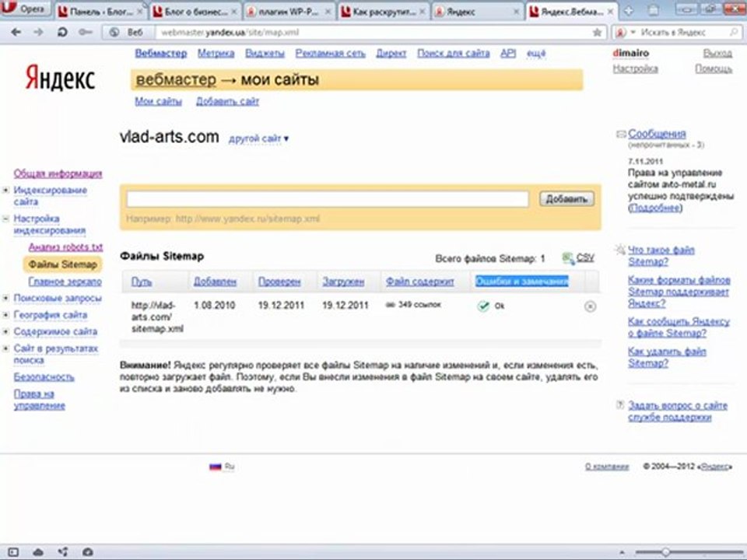This screenshot has height=560, width=747.
Task: Open the 'Безопасность' sidebar link
Action: [44, 377]
